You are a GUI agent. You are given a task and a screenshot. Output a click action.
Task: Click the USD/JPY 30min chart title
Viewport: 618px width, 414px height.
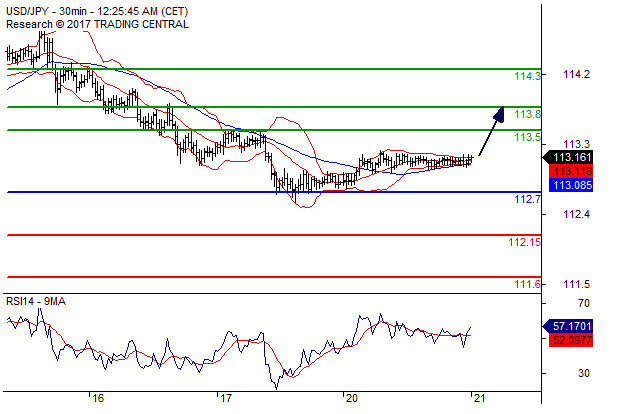[x=97, y=11]
